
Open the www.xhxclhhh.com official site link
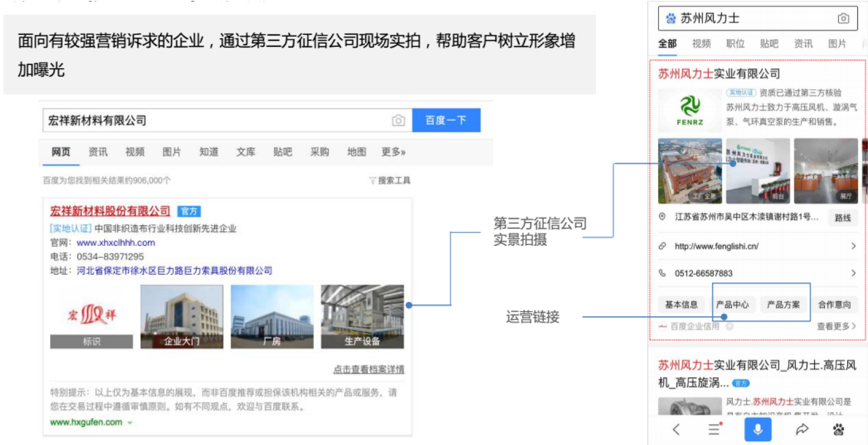[116, 243]
